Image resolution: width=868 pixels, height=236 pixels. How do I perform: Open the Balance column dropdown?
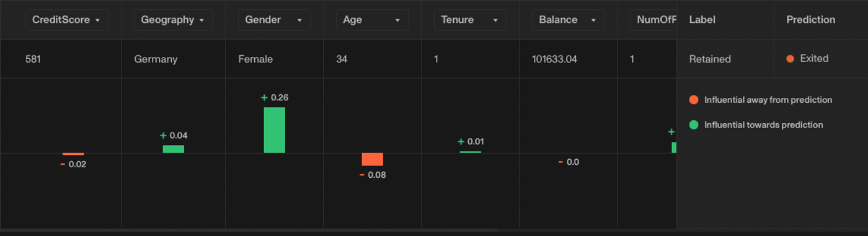point(568,20)
